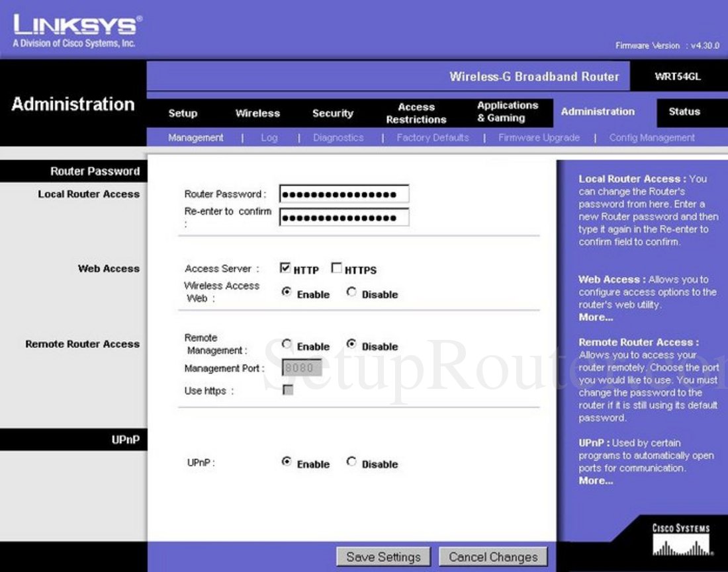The height and width of the screenshot is (572, 728).
Task: Switch to the Wireless tab
Action: point(257,112)
